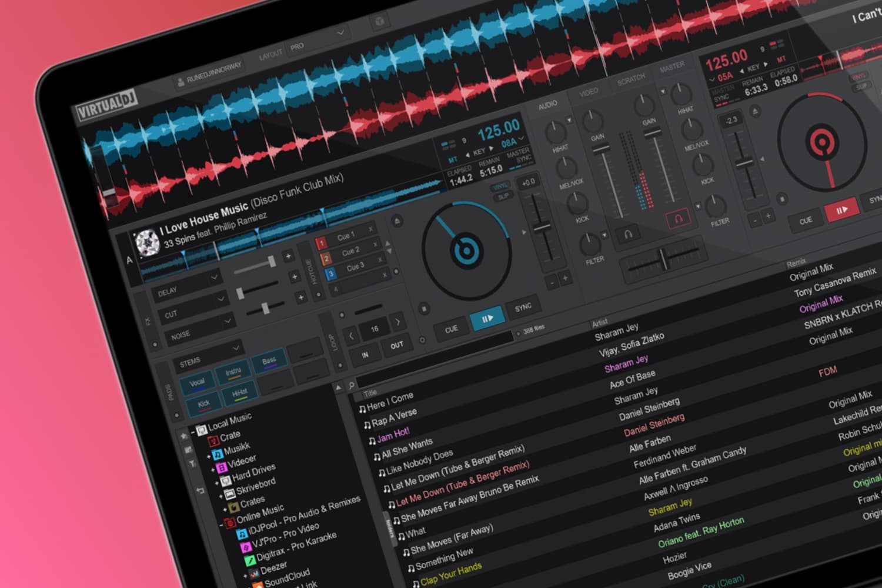Set a loop IN point
The height and width of the screenshot is (588, 882).
click(x=365, y=355)
